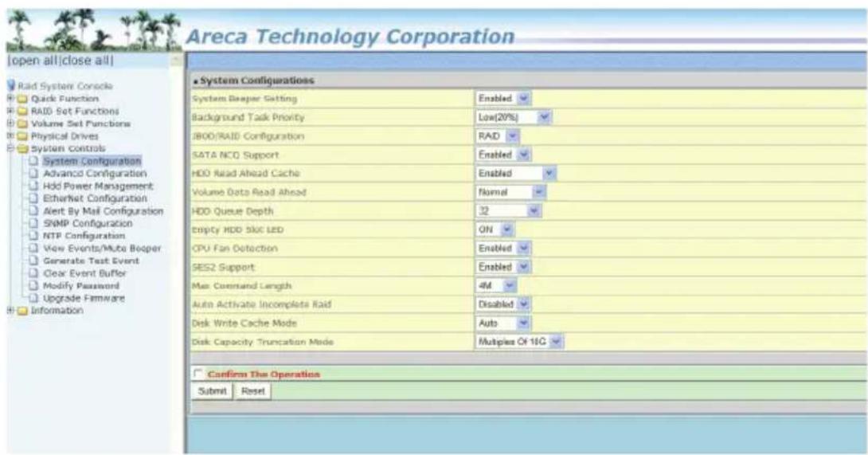
Task: Click the page icon beside Clear Event Buffer
Action: (34, 273)
